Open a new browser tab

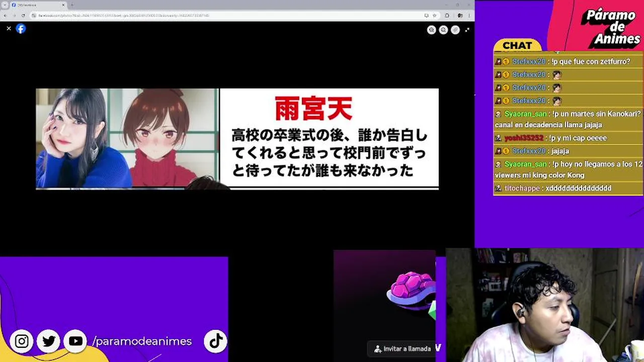[72, 5]
